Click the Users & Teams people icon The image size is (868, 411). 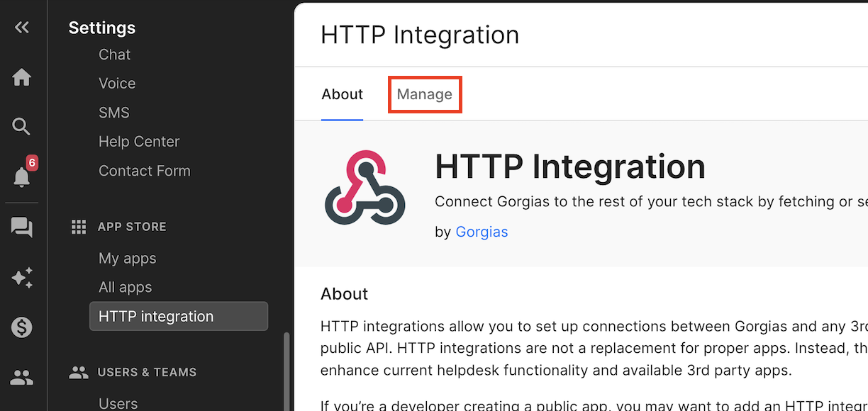pos(79,372)
